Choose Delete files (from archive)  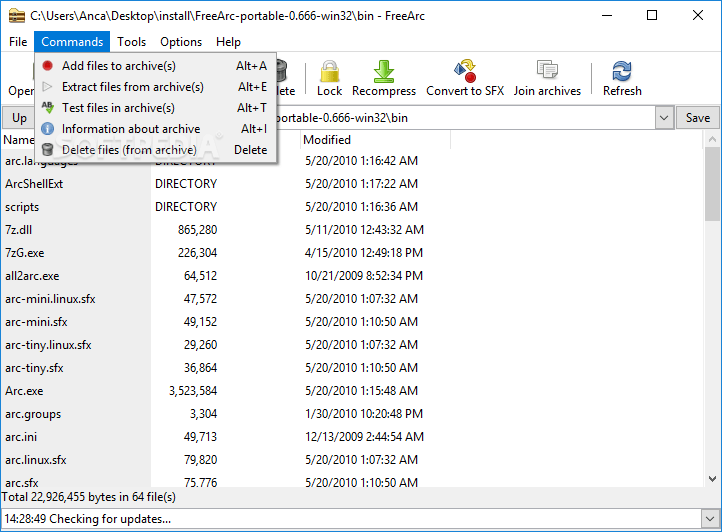pyautogui.click(x=156, y=150)
